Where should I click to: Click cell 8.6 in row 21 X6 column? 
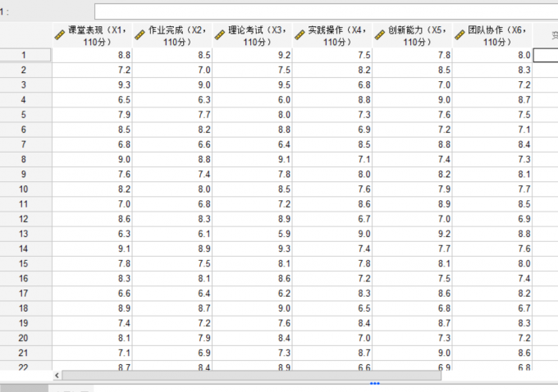492,353
